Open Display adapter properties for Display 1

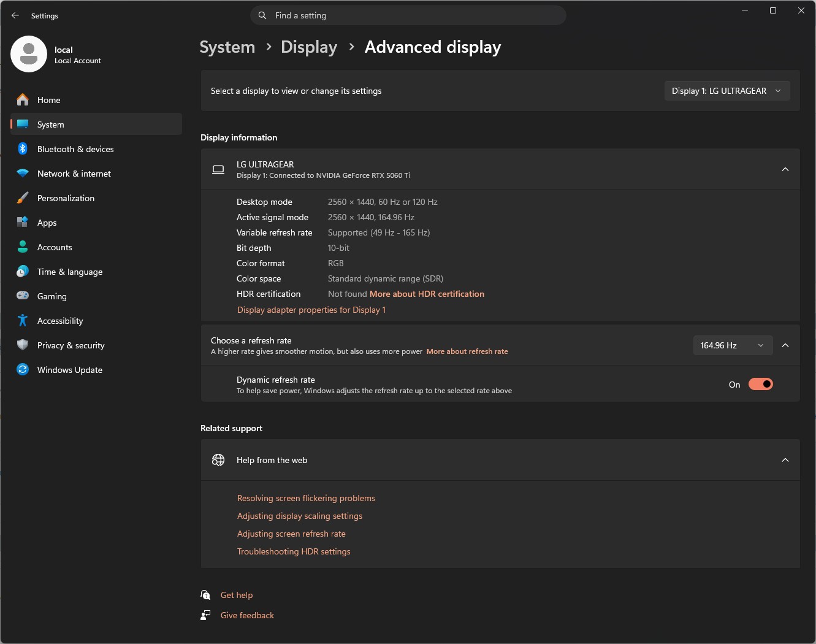point(311,310)
